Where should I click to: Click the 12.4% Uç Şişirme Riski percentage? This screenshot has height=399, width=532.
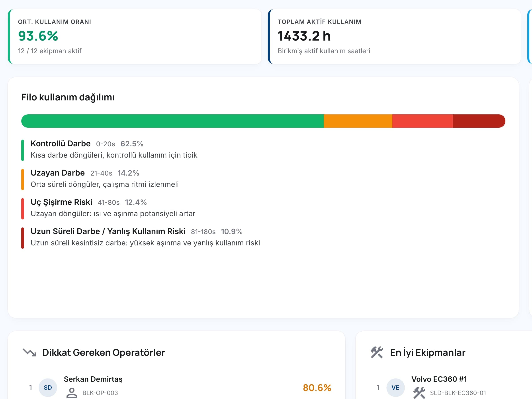[136, 203]
